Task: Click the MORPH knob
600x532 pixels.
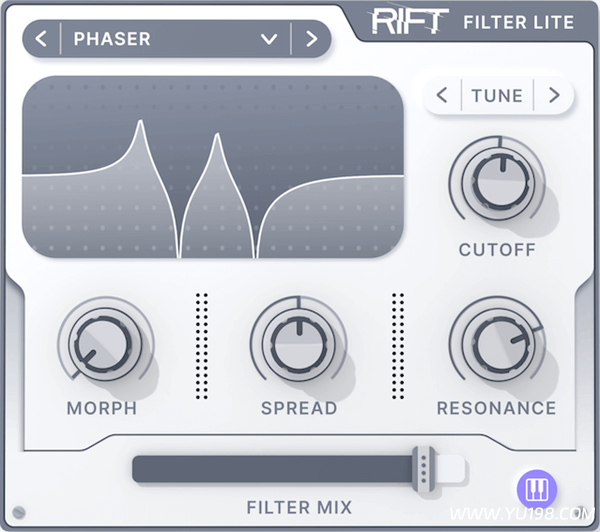Action: 103,343
